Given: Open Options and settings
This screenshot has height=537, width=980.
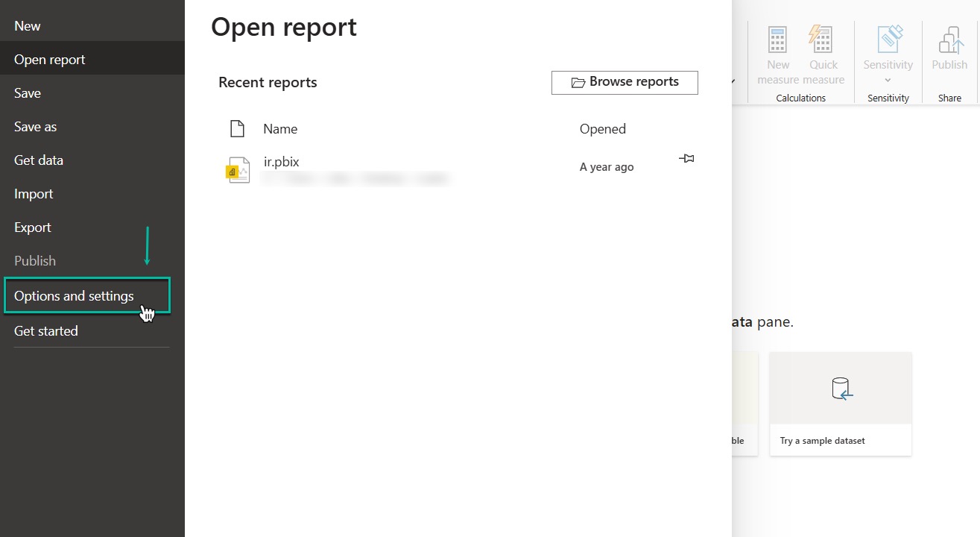Looking at the screenshot, I should pos(74,296).
